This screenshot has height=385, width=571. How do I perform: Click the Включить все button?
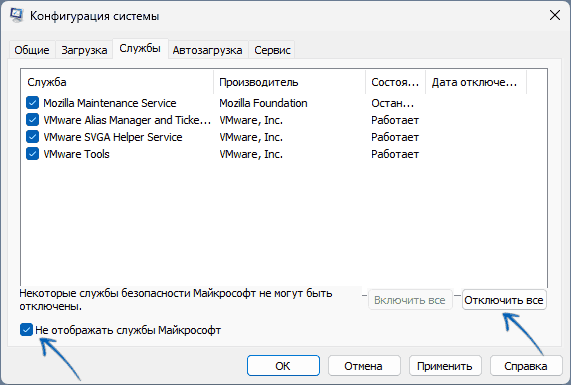(410, 300)
